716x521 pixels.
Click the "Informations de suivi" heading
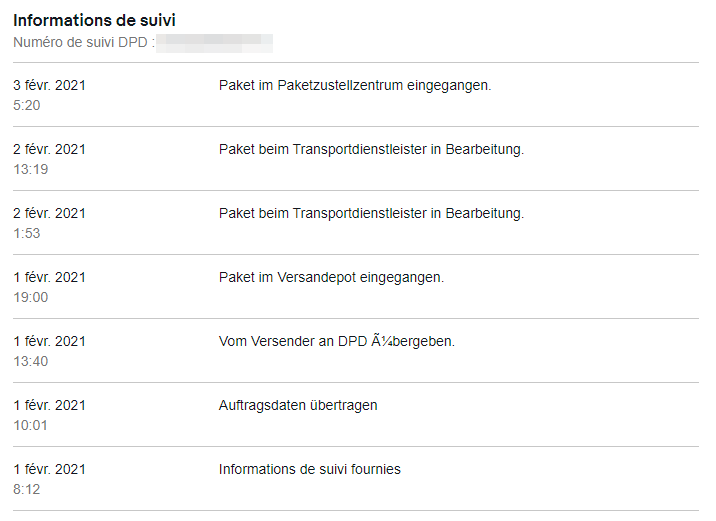[95, 20]
